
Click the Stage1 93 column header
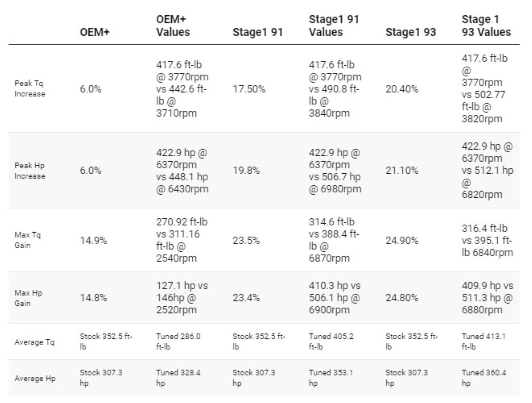click(410, 32)
